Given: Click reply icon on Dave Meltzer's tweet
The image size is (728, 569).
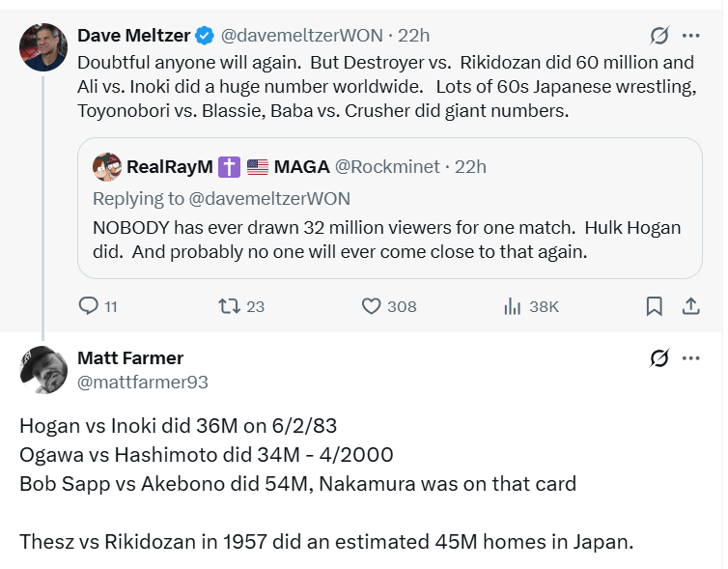Looking at the screenshot, I should pos(88,306).
